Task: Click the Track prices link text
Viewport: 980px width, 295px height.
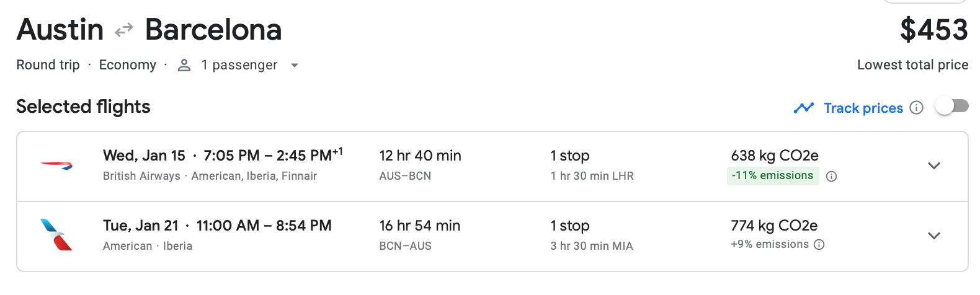Action: 863,108
